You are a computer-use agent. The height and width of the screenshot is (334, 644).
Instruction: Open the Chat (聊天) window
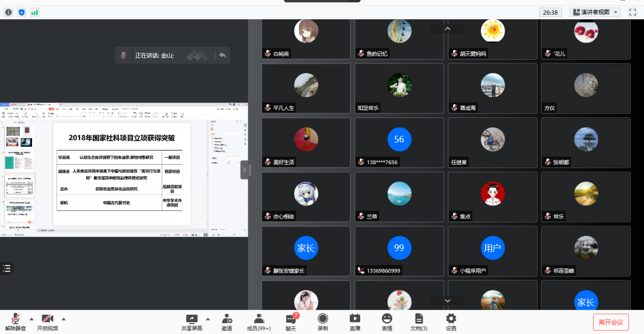point(291,322)
